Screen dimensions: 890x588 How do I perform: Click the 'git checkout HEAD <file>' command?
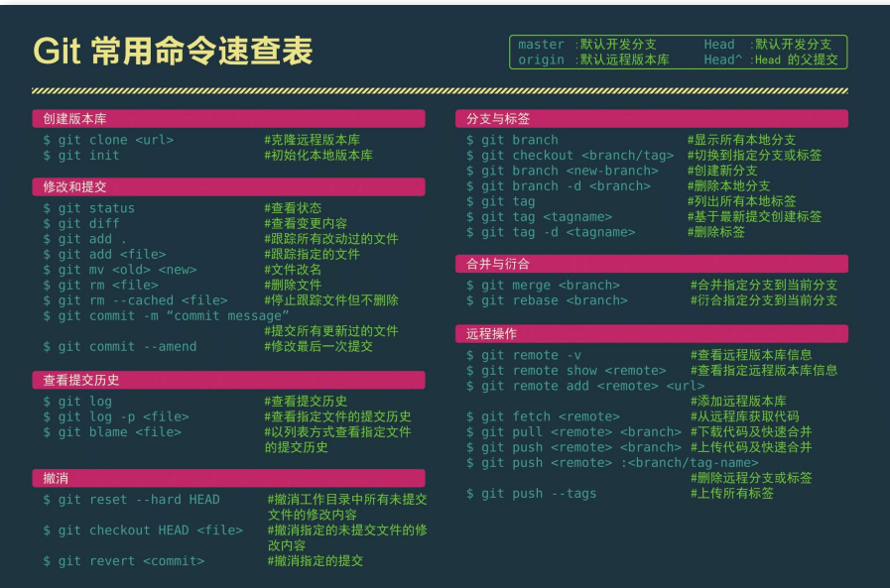click(x=143, y=530)
